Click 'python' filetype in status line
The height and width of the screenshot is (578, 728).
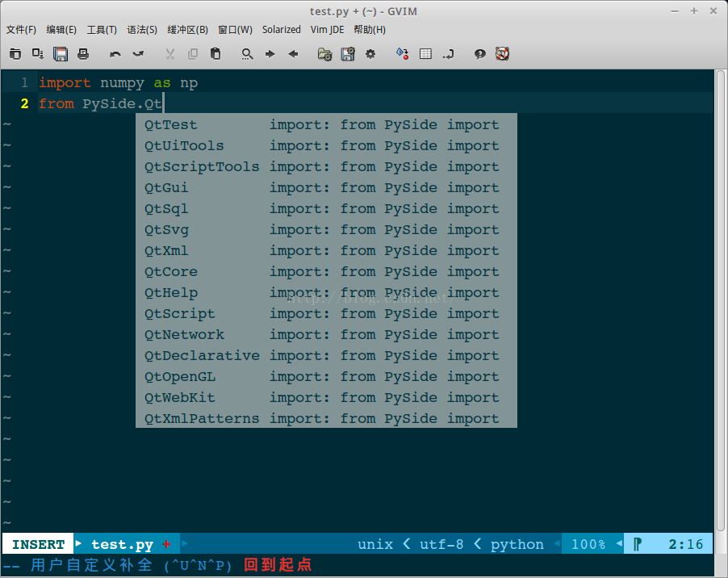tap(517, 544)
